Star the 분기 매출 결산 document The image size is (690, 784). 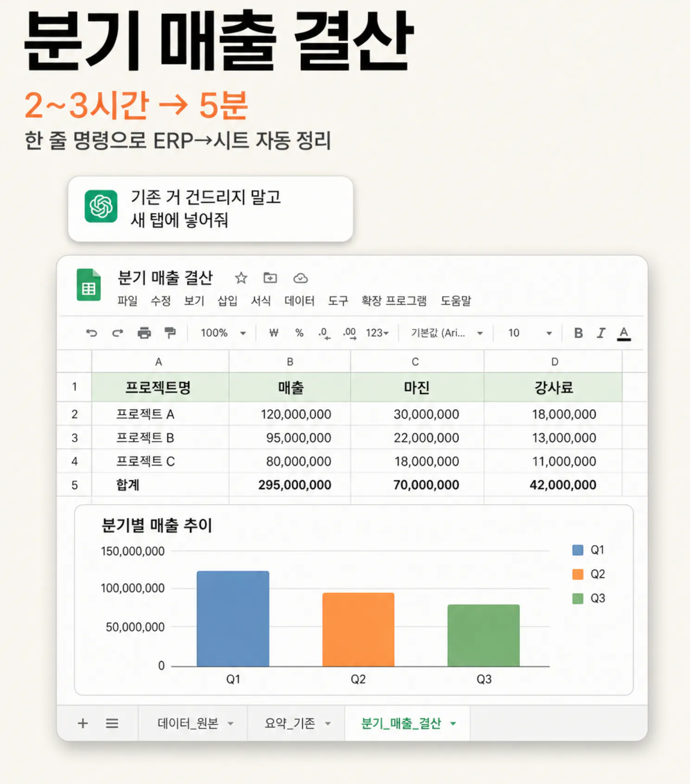tap(241, 278)
